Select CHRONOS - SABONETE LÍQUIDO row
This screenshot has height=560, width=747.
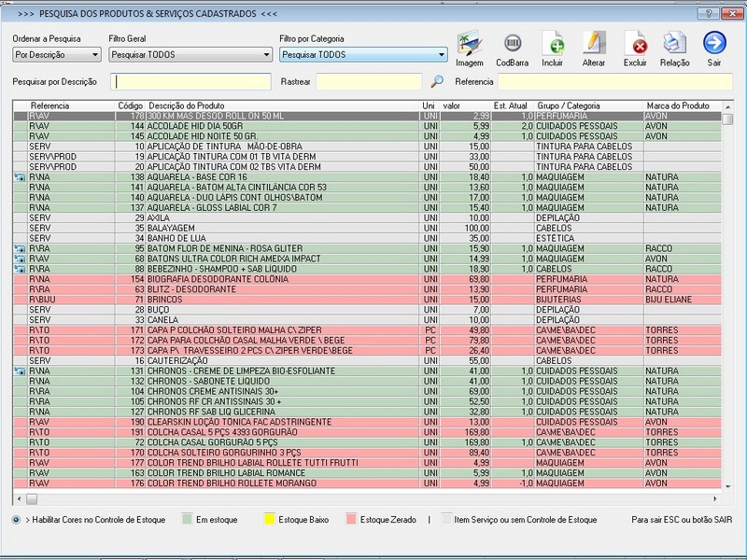click(x=367, y=381)
